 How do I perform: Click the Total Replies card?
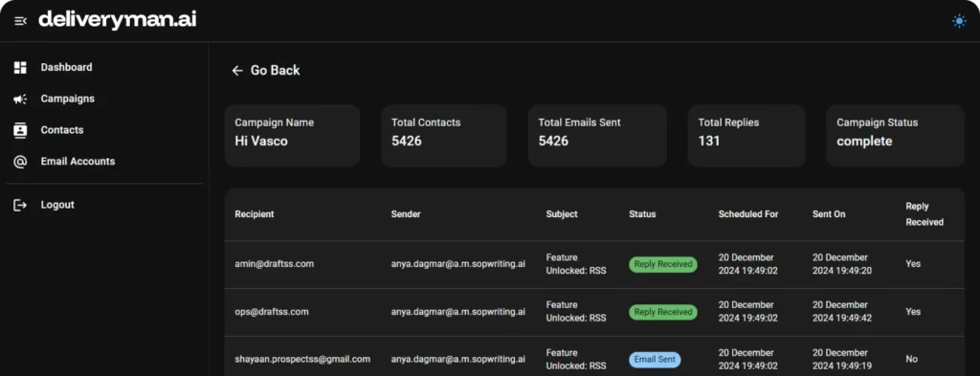tap(746, 136)
